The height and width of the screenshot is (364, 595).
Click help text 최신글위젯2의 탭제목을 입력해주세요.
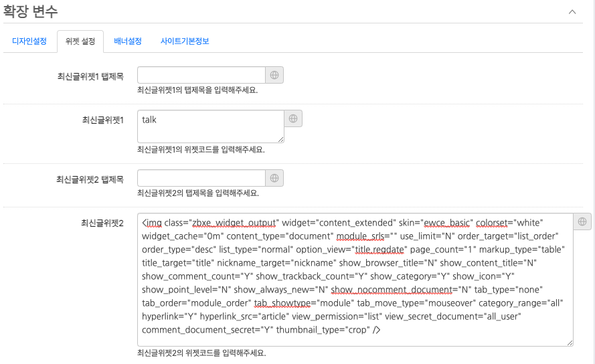197,193
